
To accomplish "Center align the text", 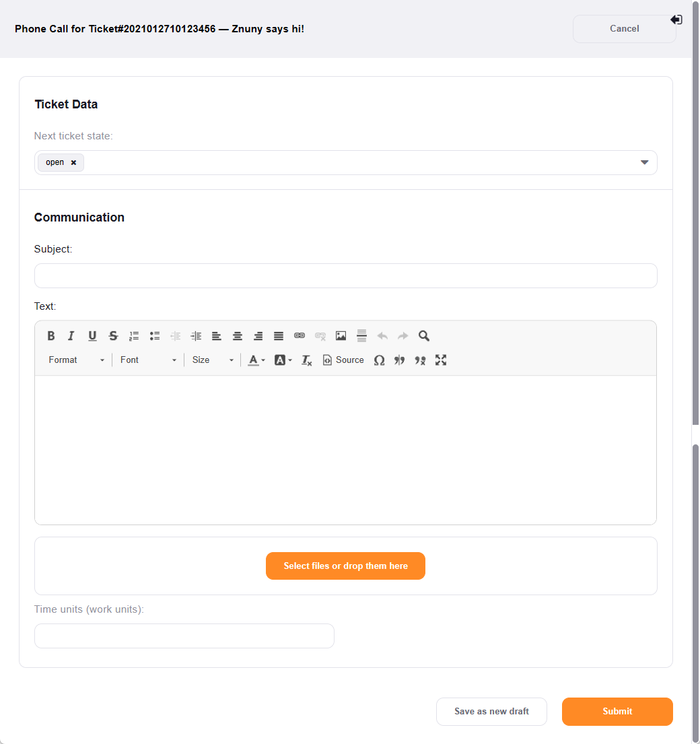I will click(x=238, y=336).
